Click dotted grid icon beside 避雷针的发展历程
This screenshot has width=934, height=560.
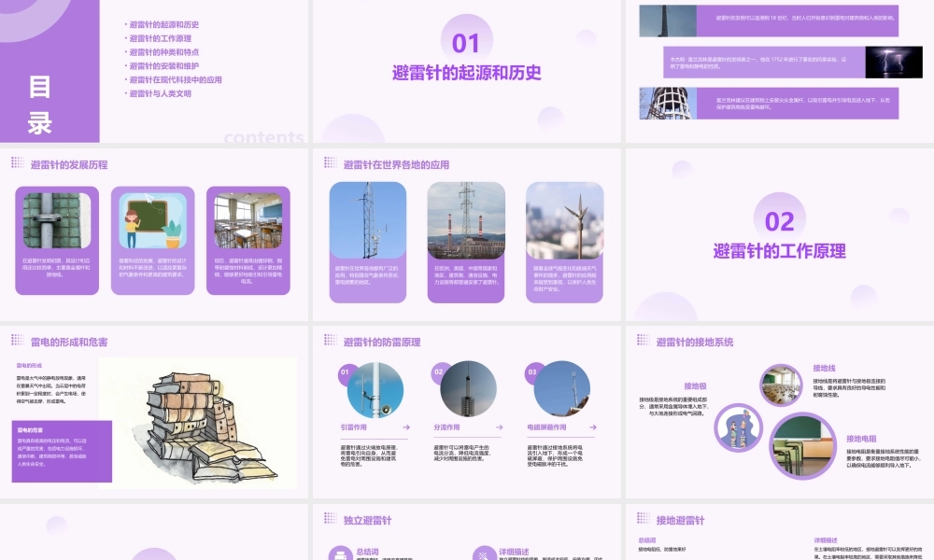(x=18, y=162)
